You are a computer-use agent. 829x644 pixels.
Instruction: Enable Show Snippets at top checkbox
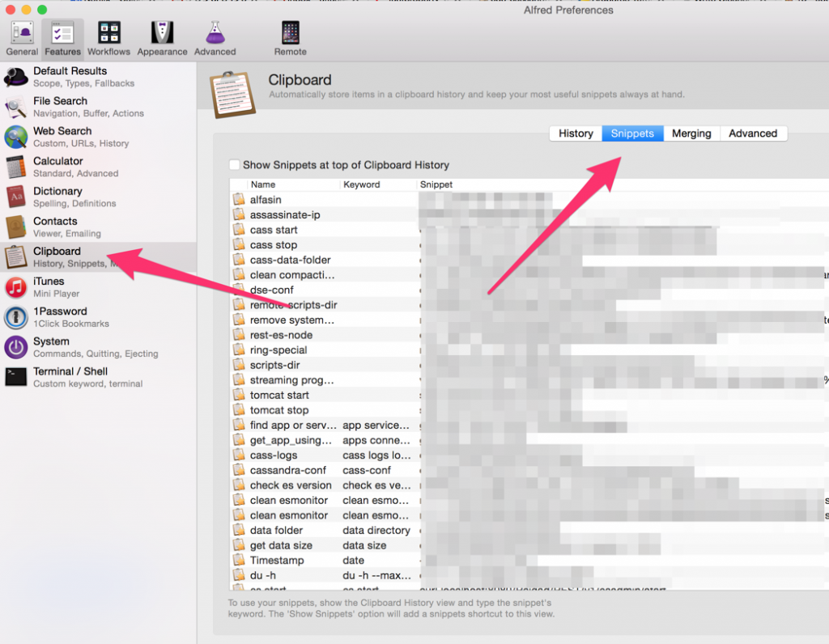pos(235,165)
